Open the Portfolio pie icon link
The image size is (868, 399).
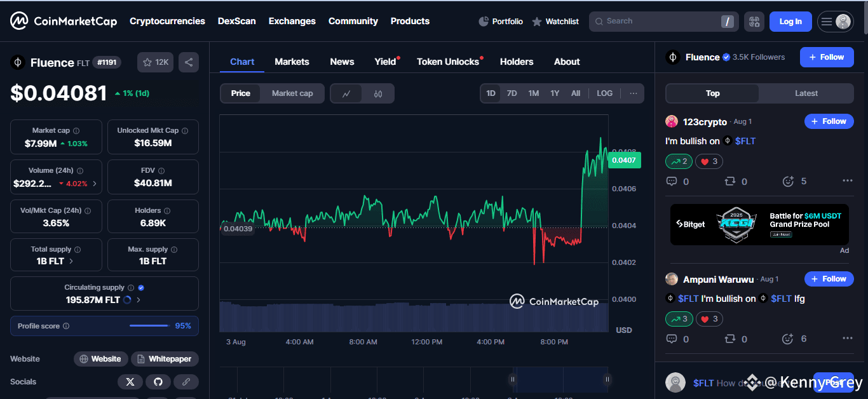click(x=501, y=22)
